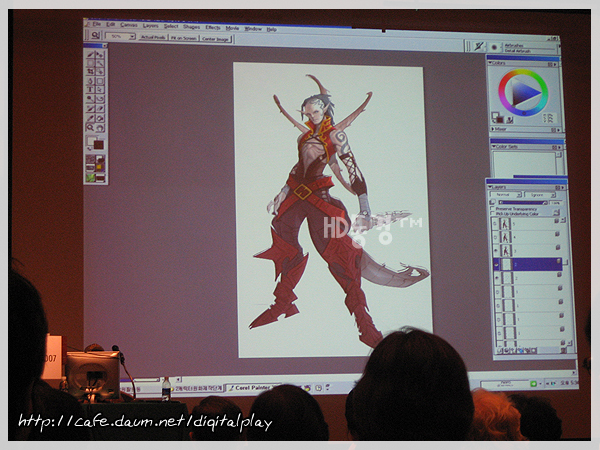Open the Colors panel options menu arrow

(x=556, y=65)
